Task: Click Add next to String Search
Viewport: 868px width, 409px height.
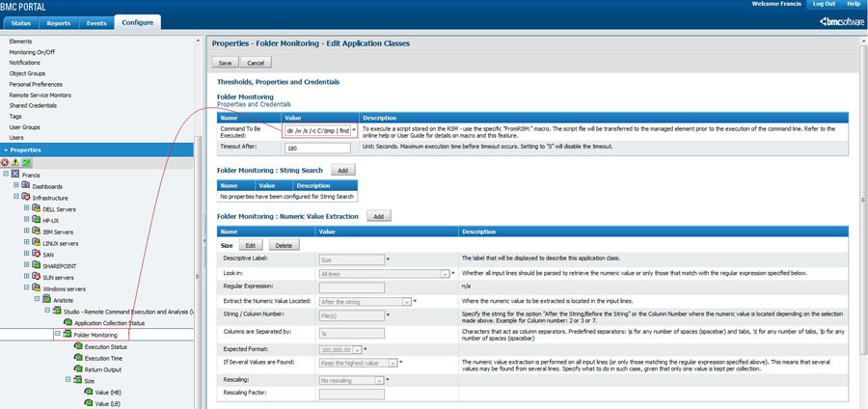Action: tap(342, 170)
